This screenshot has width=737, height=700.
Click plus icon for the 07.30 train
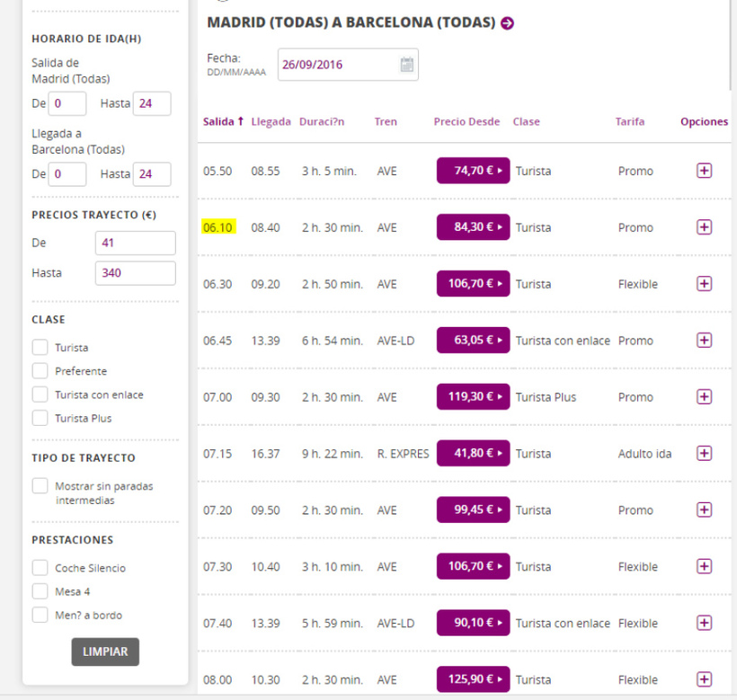(x=704, y=566)
